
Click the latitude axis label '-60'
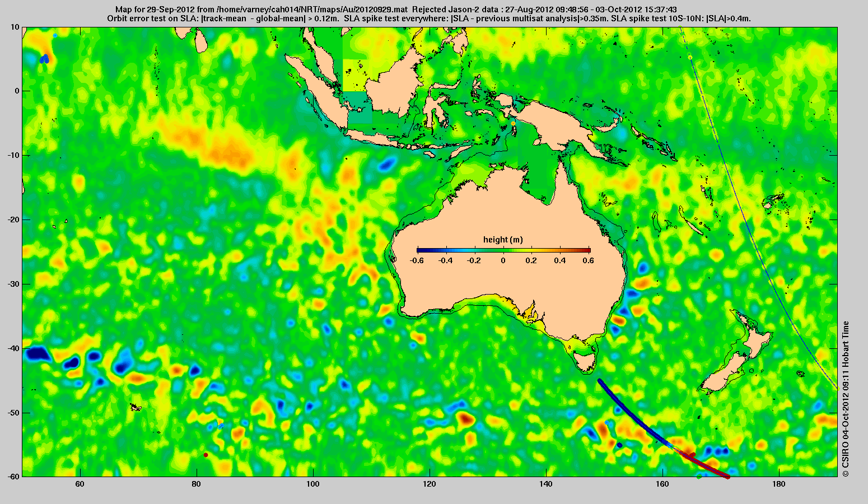pos(13,477)
